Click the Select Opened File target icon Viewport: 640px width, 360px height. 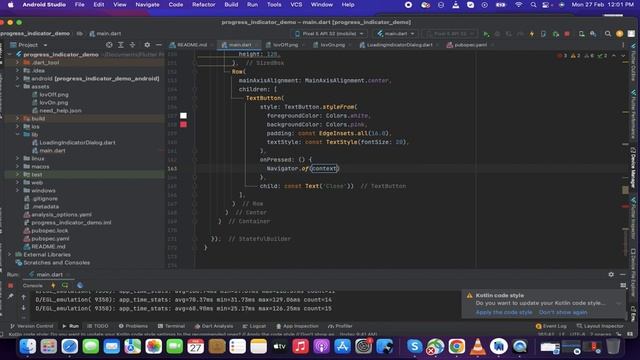[x=109, y=45]
